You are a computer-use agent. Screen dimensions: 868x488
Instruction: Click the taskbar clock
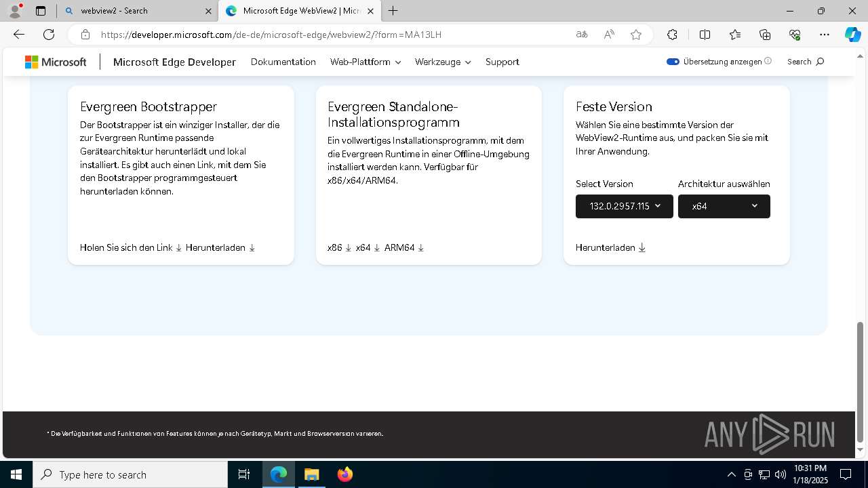tap(810, 474)
